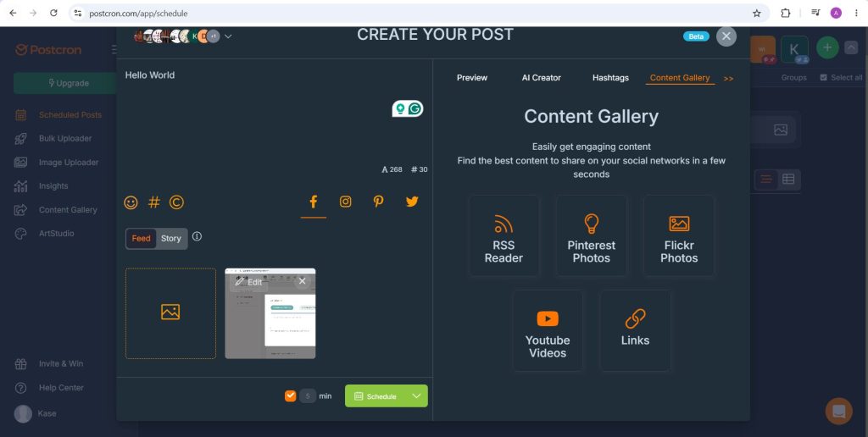Click the Postcron logo
The image size is (868, 437).
pyautogui.click(x=48, y=50)
